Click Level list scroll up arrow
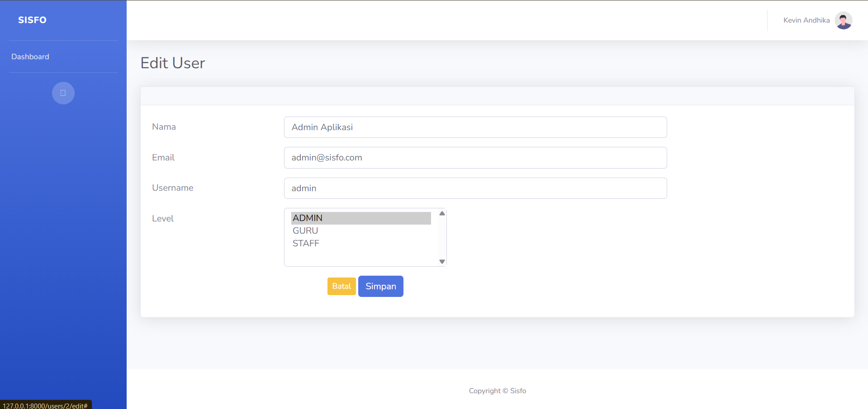Image resolution: width=868 pixels, height=409 pixels. (442, 213)
